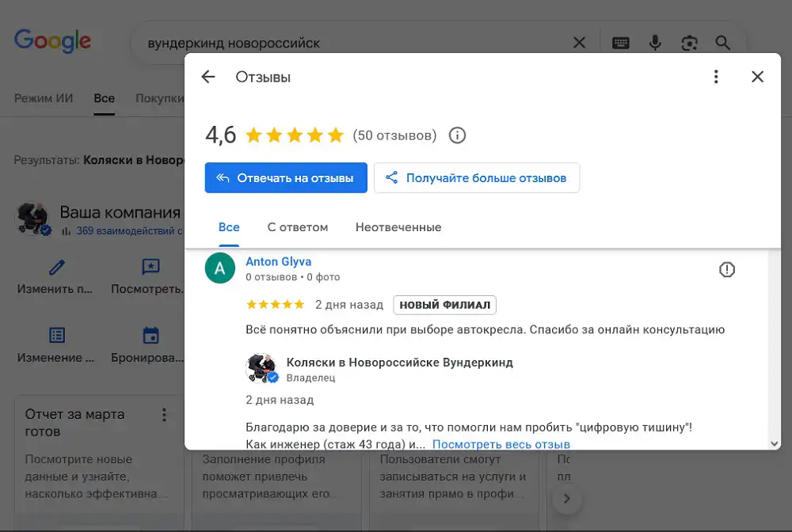Open the reviews speech-bubble icon labeled Посмотреть

tap(150, 268)
